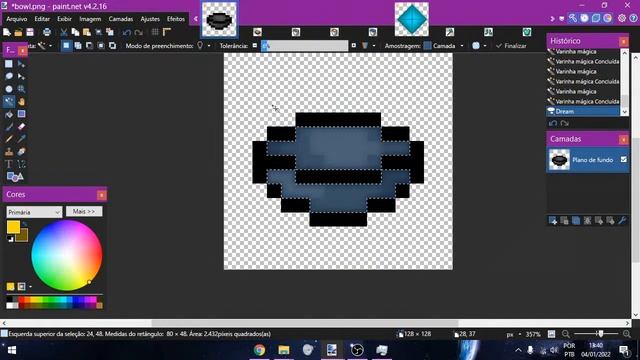This screenshot has width=640, height=360.
Task: Click the primary yellow color swatch
Action: coord(13,227)
